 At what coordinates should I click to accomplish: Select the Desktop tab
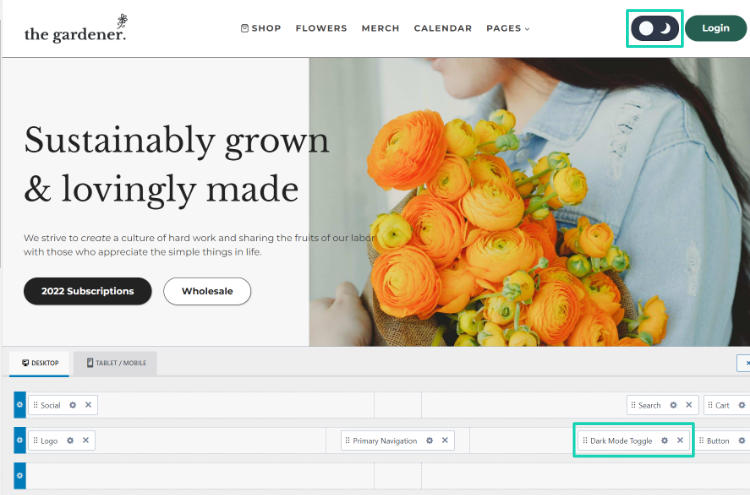pos(40,362)
